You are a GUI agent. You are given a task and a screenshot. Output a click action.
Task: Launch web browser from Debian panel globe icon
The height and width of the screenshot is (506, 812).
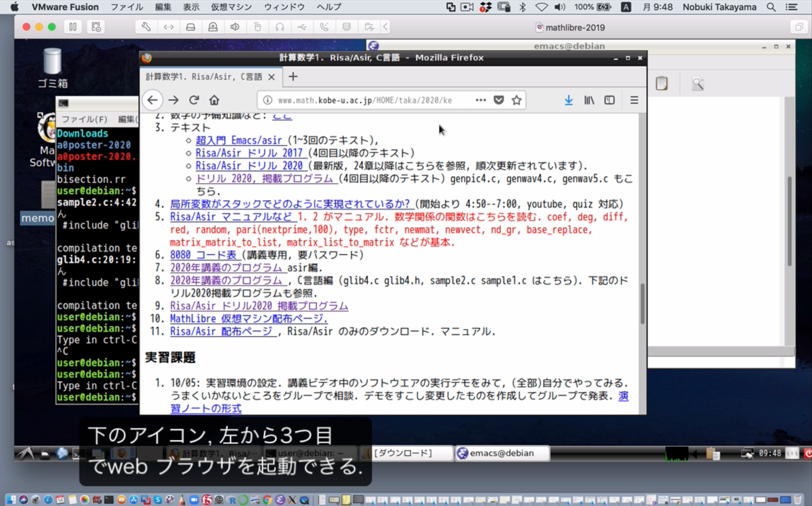click(62, 453)
